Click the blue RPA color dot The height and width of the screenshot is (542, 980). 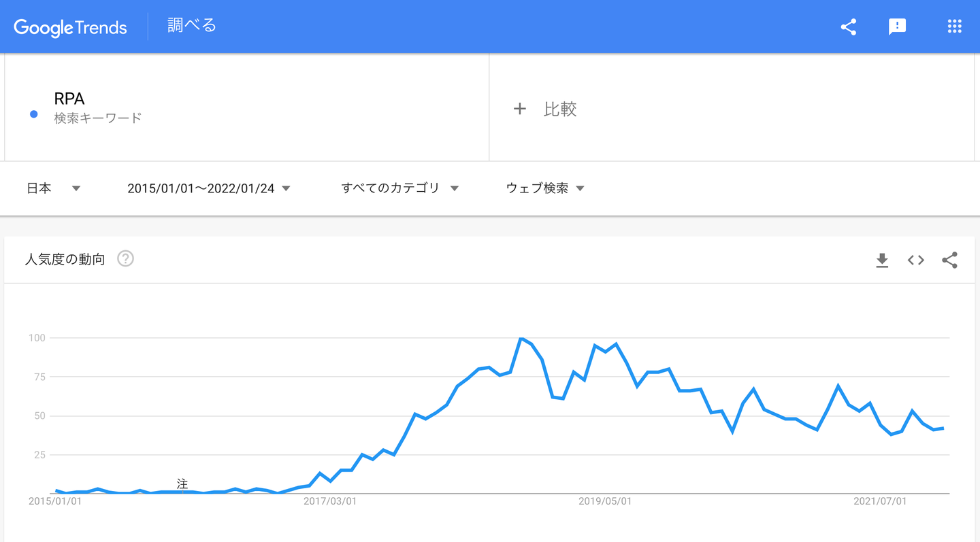[33, 114]
